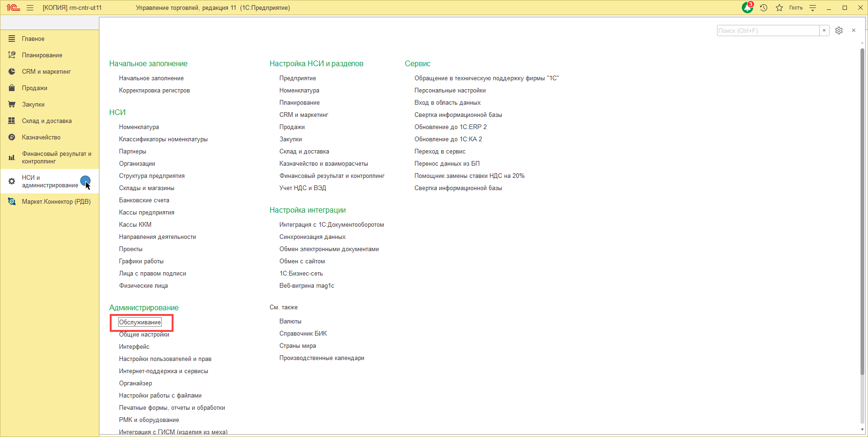Open navigation settings gear next to search
This screenshot has height=437, width=868.
coord(839,31)
